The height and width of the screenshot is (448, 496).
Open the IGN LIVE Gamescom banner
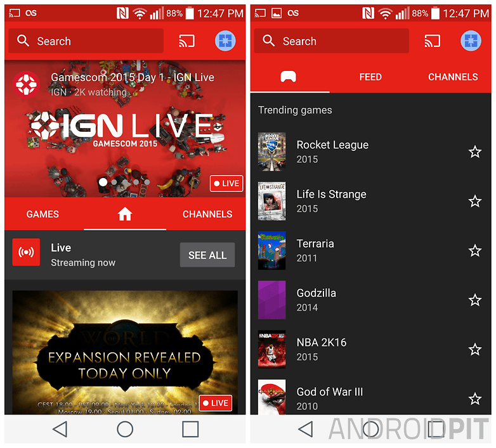(x=125, y=129)
